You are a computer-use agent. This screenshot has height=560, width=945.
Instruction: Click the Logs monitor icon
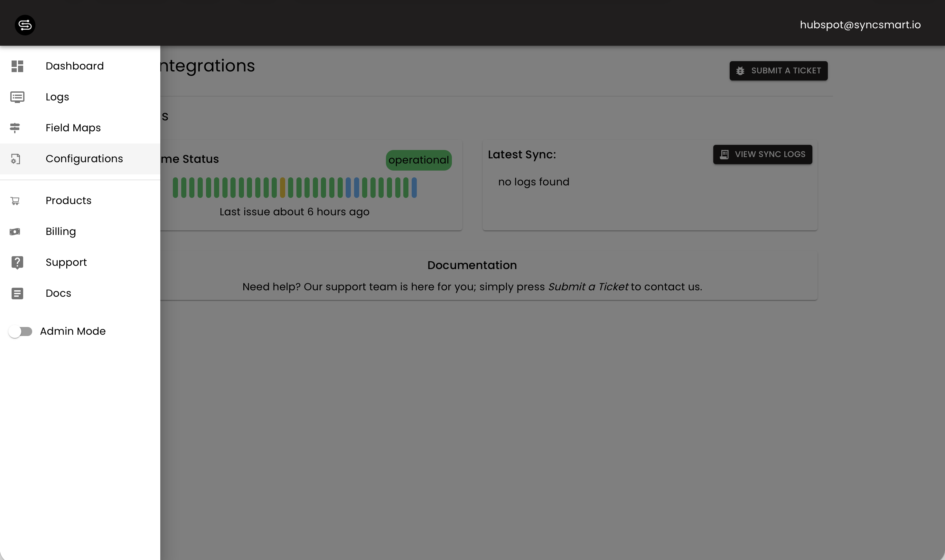(17, 97)
